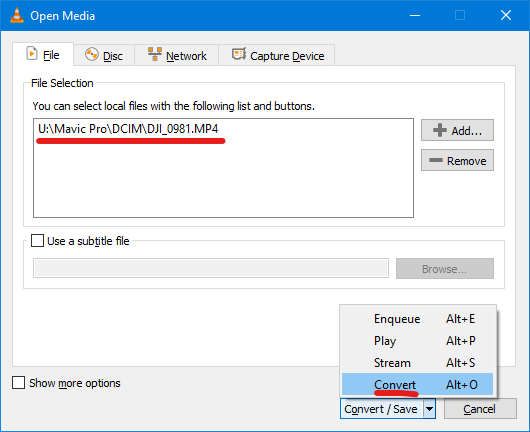Minimize the Open Media dialog

pos(415,15)
